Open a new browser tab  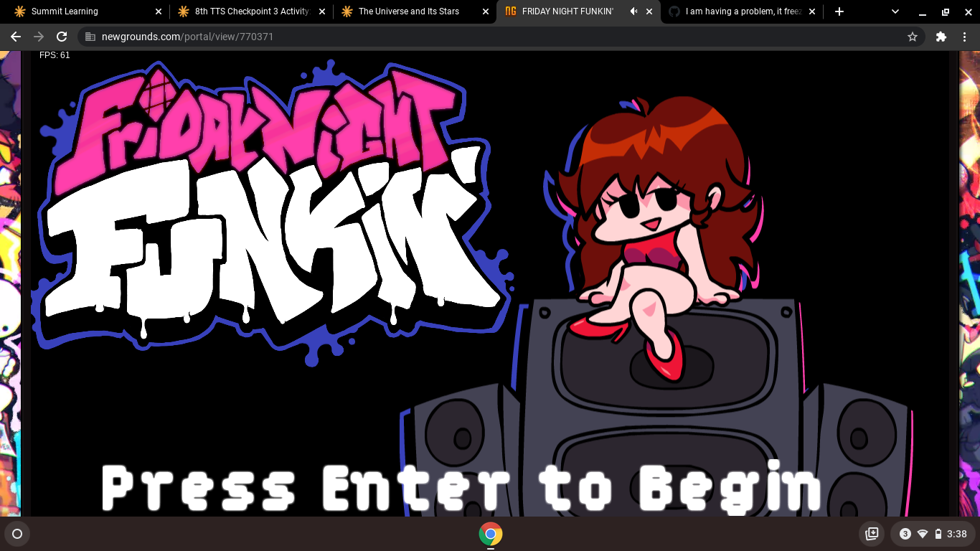[839, 11]
